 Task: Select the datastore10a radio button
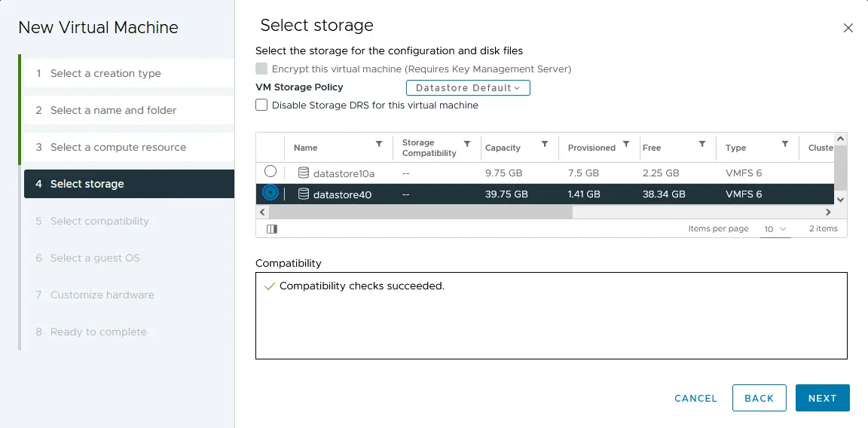270,172
